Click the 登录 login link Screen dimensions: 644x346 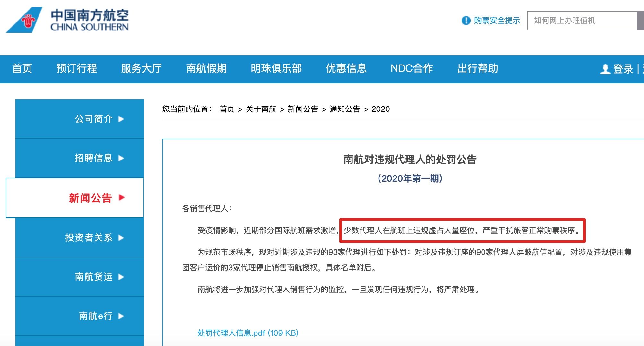pos(623,69)
